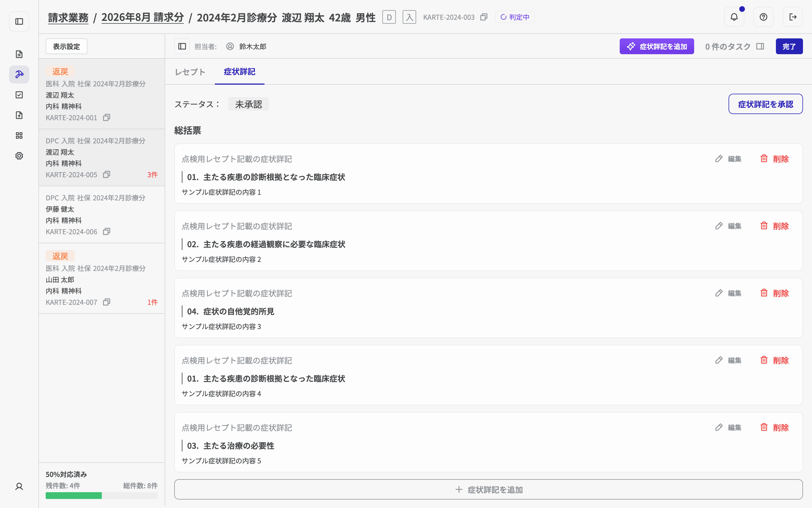Click the 入 badge in header
The image size is (812, 508).
click(x=409, y=17)
